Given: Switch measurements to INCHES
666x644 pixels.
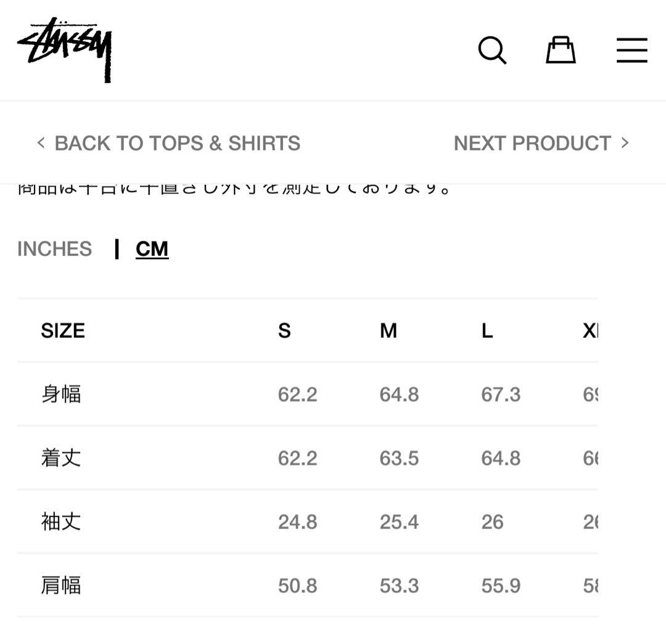Looking at the screenshot, I should [x=54, y=248].
